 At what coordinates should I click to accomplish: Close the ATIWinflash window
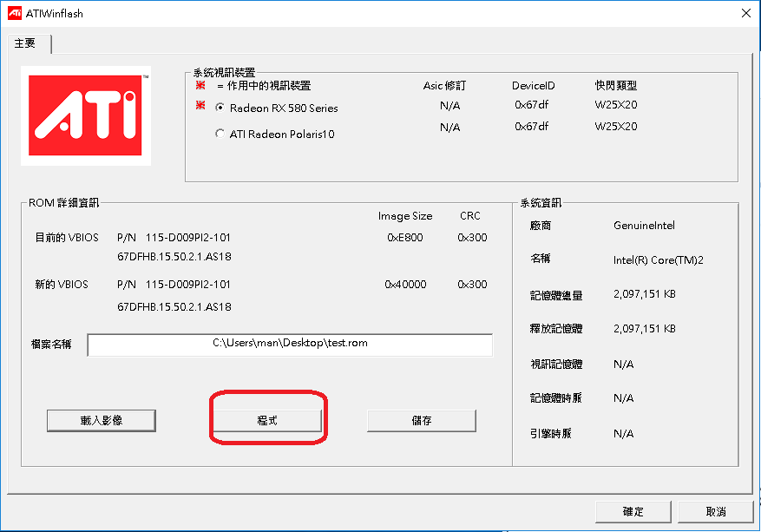click(746, 13)
